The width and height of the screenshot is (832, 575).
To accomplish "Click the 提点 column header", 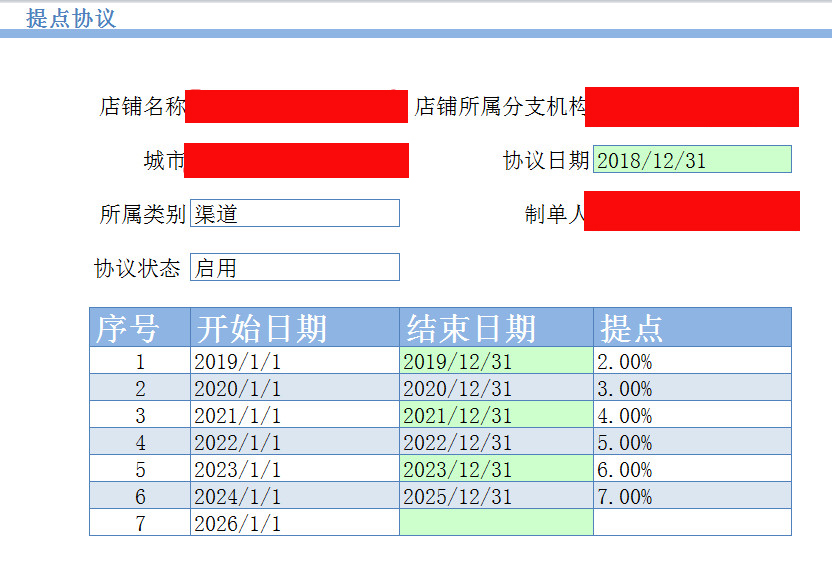I will [692, 327].
